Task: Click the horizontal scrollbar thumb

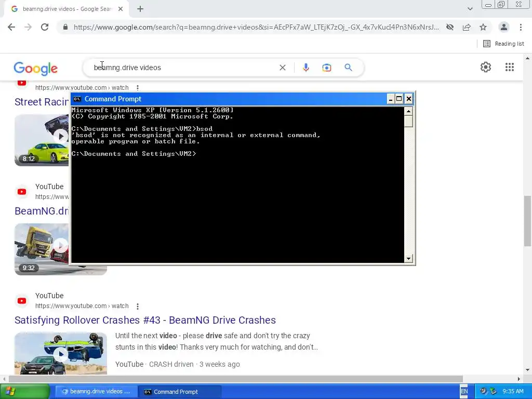Action: click(236, 379)
